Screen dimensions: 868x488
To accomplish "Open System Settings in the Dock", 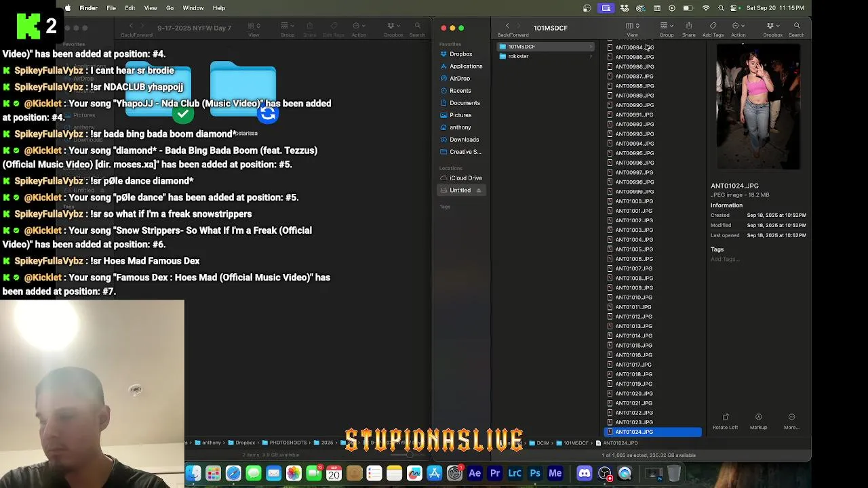I will click(454, 473).
